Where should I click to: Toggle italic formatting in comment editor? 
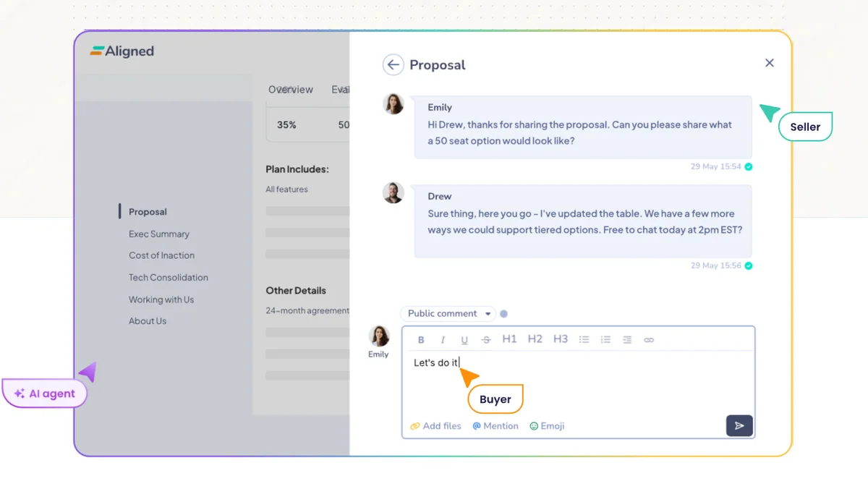443,339
